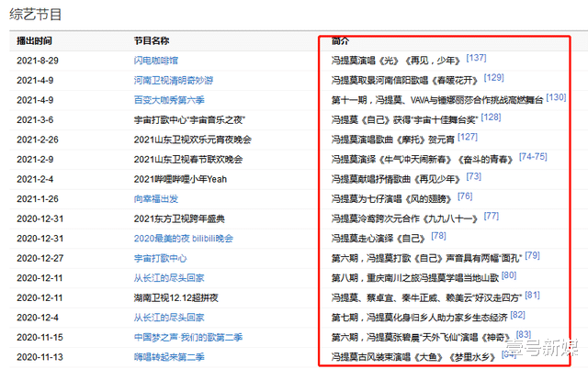Open the 向幸福出发 program link
588x369 pixels.
[x=156, y=199]
